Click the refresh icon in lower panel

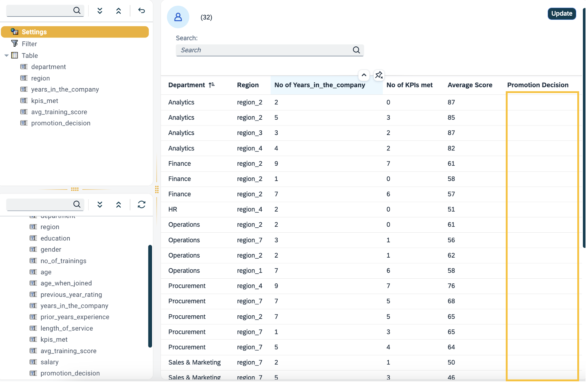(x=142, y=204)
